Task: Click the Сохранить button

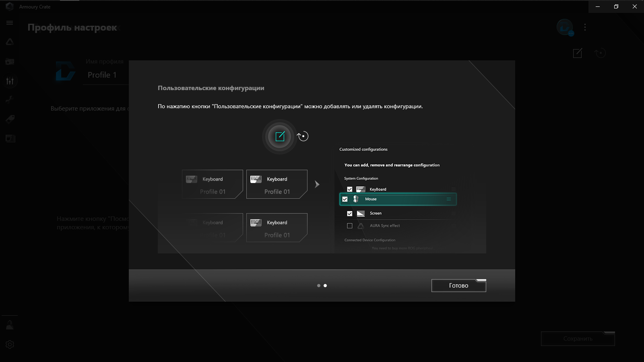Action: pyautogui.click(x=578, y=339)
